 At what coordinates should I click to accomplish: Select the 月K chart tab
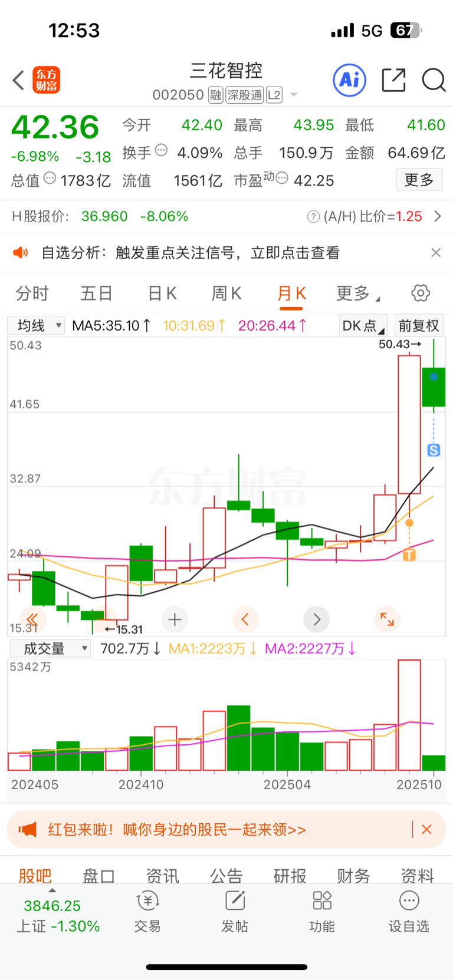291,293
